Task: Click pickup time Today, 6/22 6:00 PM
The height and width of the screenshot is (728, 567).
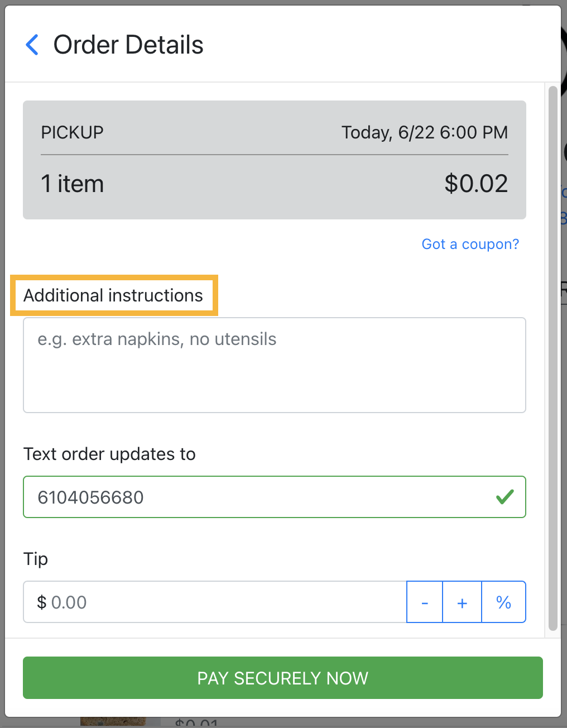Action: pos(425,132)
